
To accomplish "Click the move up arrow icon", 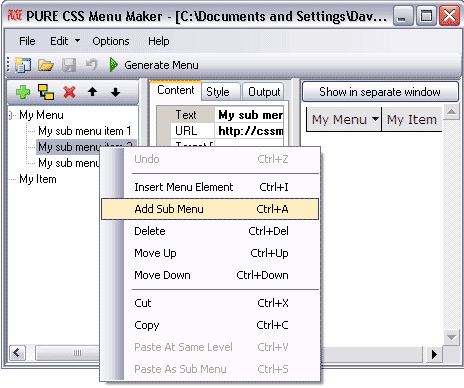I will pyautogui.click(x=92, y=92).
